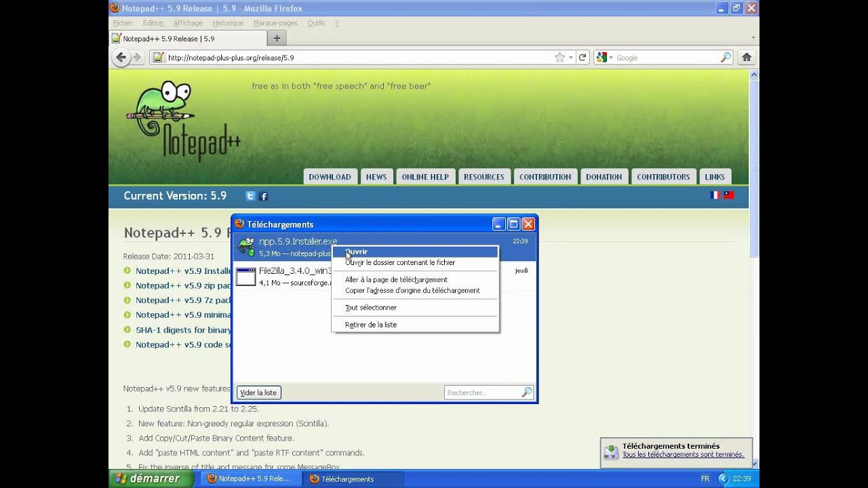Open the tab list dropdown arrow

[x=753, y=39]
